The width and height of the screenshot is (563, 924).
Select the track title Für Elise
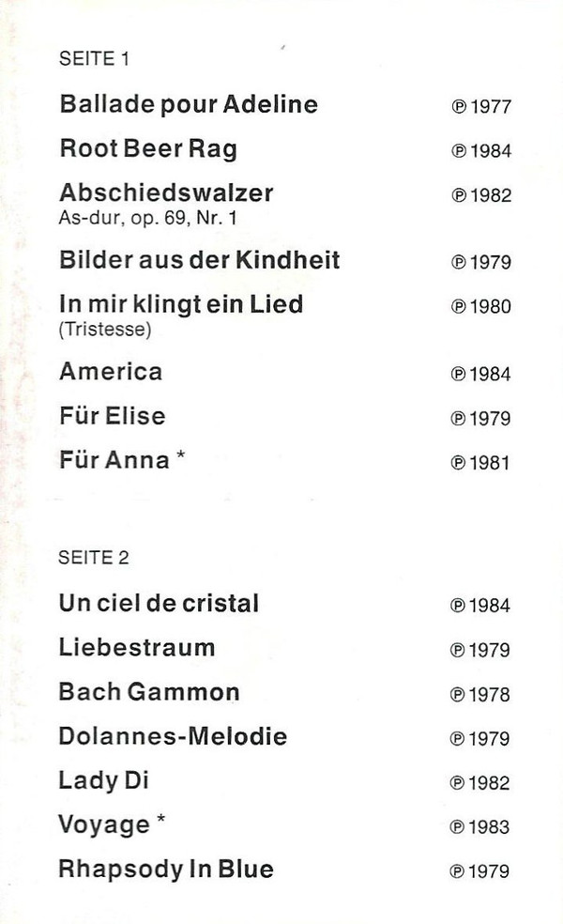click(x=113, y=415)
